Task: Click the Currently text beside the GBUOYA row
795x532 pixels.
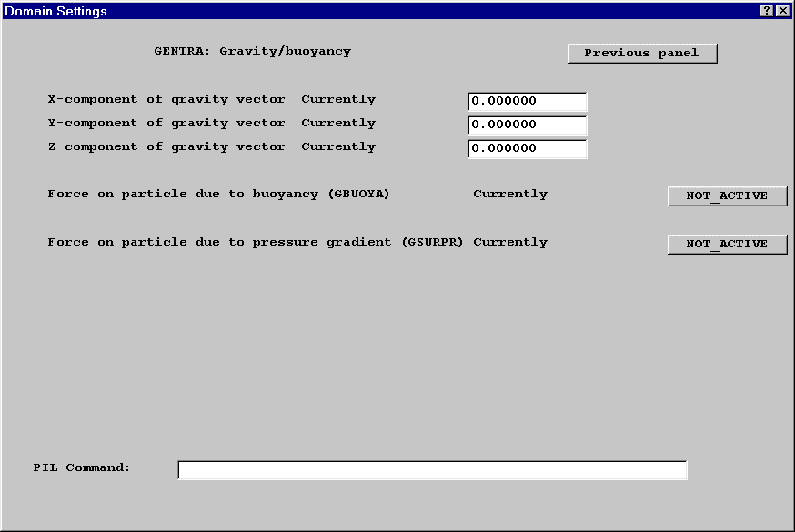Action: point(510,195)
